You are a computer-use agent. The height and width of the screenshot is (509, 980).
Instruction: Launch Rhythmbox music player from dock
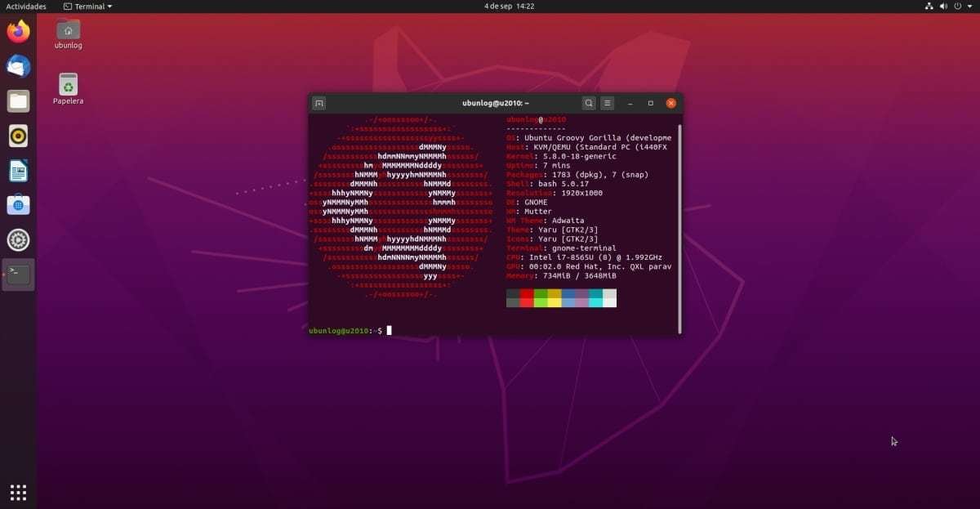coord(18,136)
